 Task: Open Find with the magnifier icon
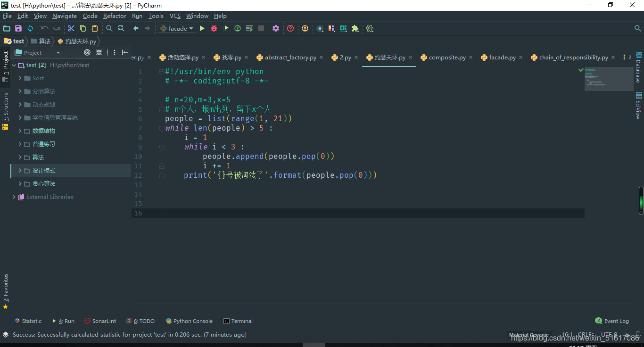pos(109,28)
